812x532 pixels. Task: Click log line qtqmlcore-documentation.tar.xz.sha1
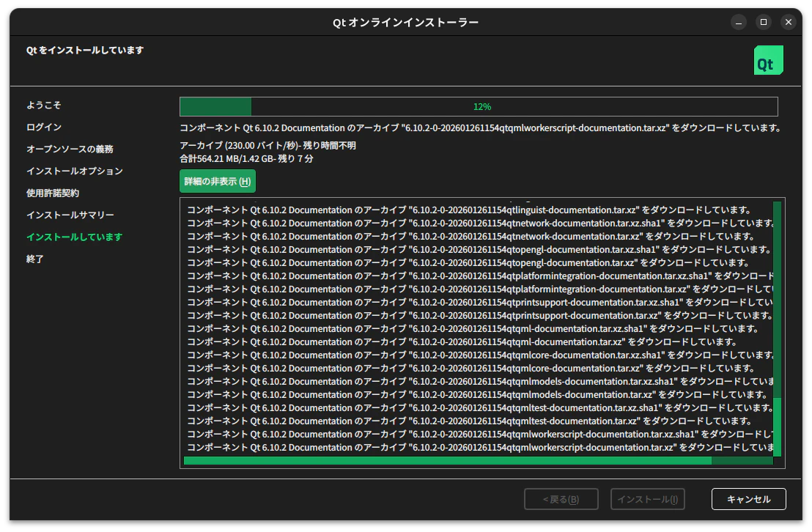coord(480,355)
